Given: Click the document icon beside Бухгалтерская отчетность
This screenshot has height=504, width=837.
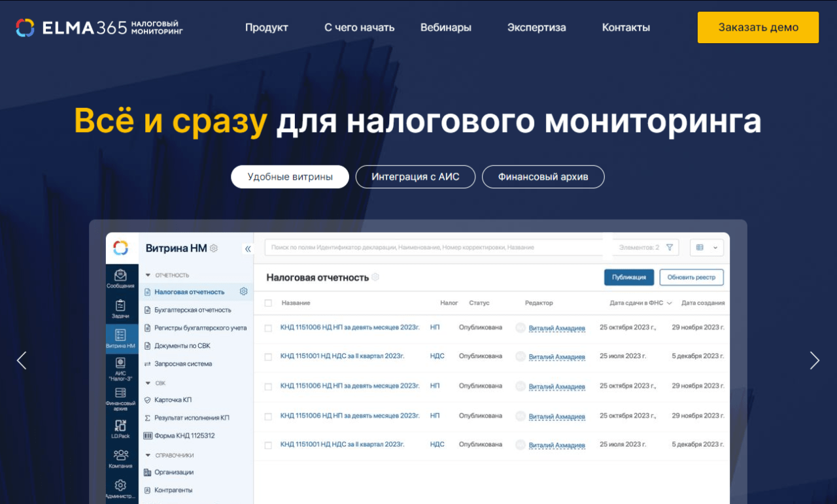Looking at the screenshot, I should [x=147, y=310].
